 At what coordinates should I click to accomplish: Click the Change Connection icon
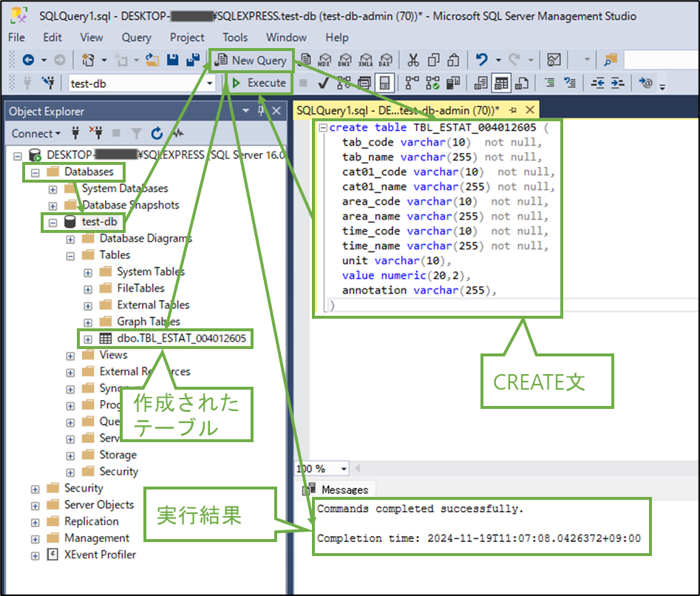coord(48,83)
